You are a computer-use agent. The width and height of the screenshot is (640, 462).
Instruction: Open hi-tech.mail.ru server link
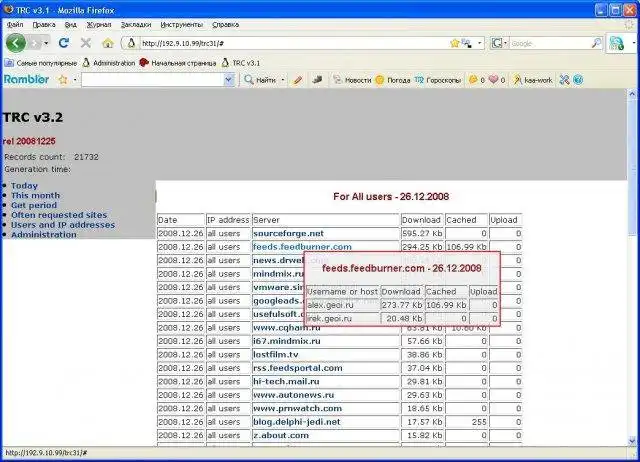tap(286, 382)
